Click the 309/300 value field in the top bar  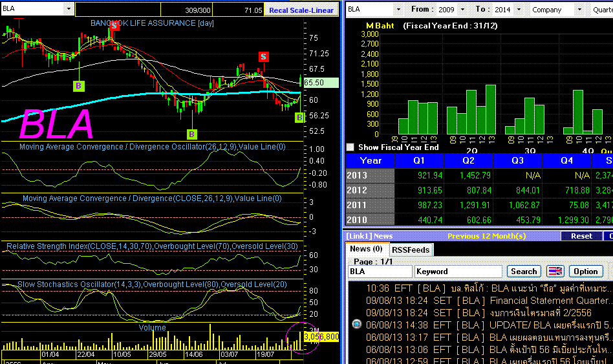186,10
